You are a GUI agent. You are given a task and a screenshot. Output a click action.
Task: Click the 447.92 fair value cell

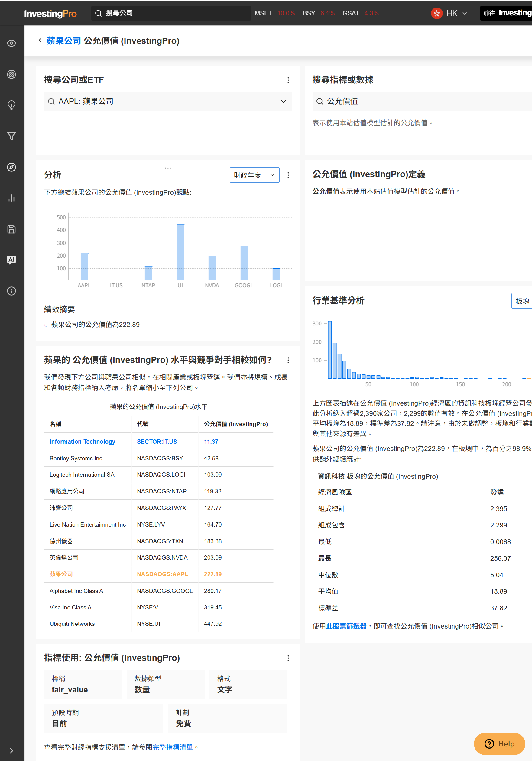coord(213,624)
